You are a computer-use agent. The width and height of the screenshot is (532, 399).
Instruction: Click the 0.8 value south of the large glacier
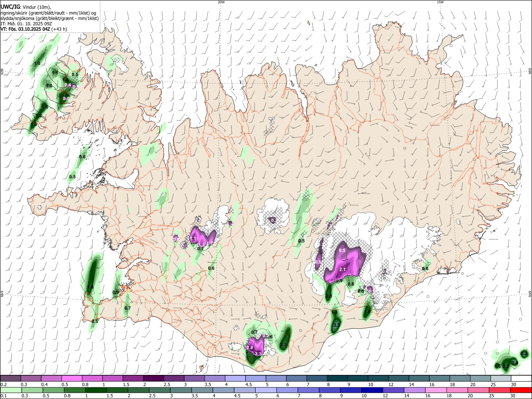(351, 284)
